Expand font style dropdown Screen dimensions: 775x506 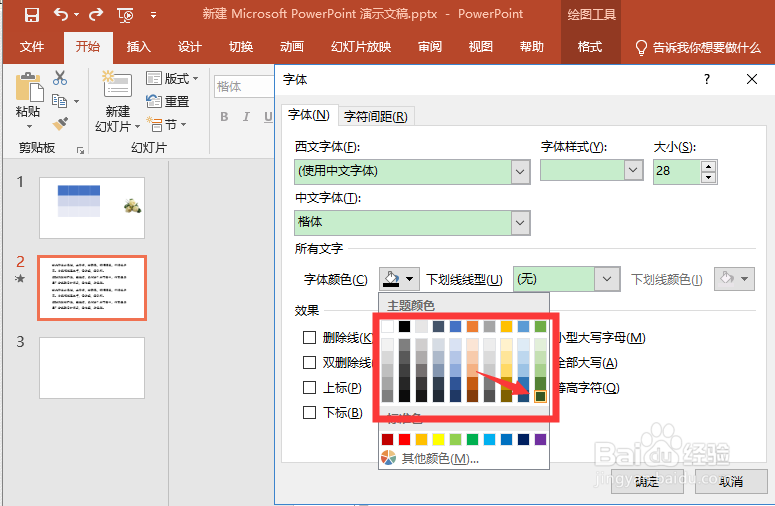point(633,170)
